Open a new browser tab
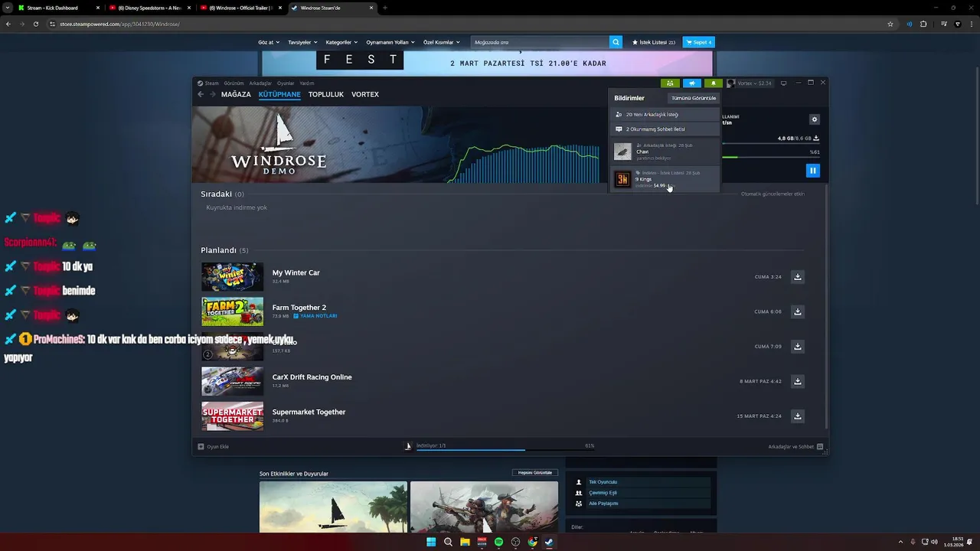The image size is (980, 551). point(385,8)
